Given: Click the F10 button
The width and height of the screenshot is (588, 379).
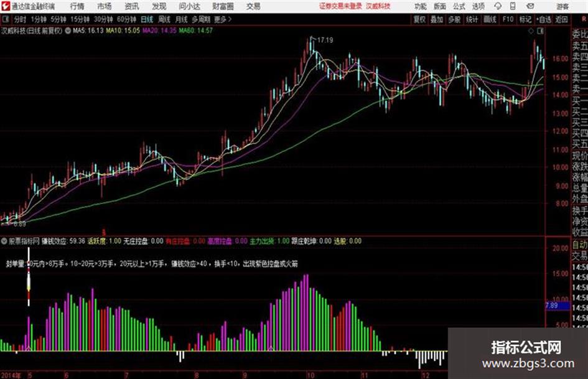Looking at the screenshot, I should (x=507, y=19).
